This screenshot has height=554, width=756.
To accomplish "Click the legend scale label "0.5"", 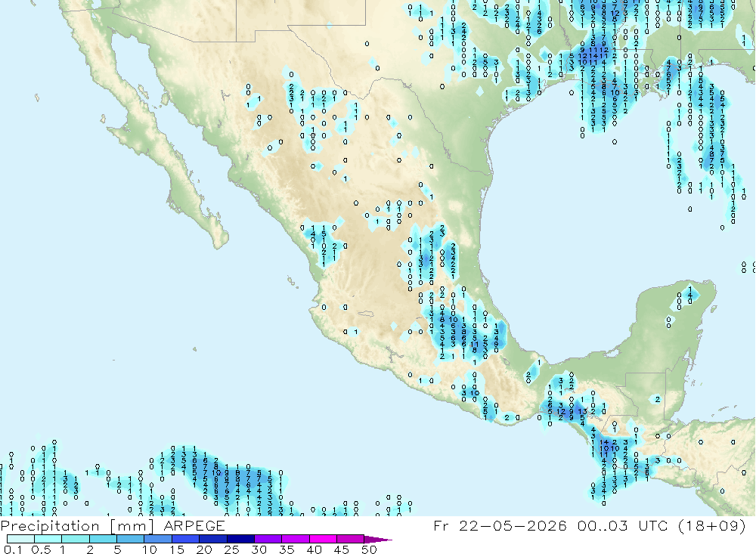I will (x=41, y=549).
